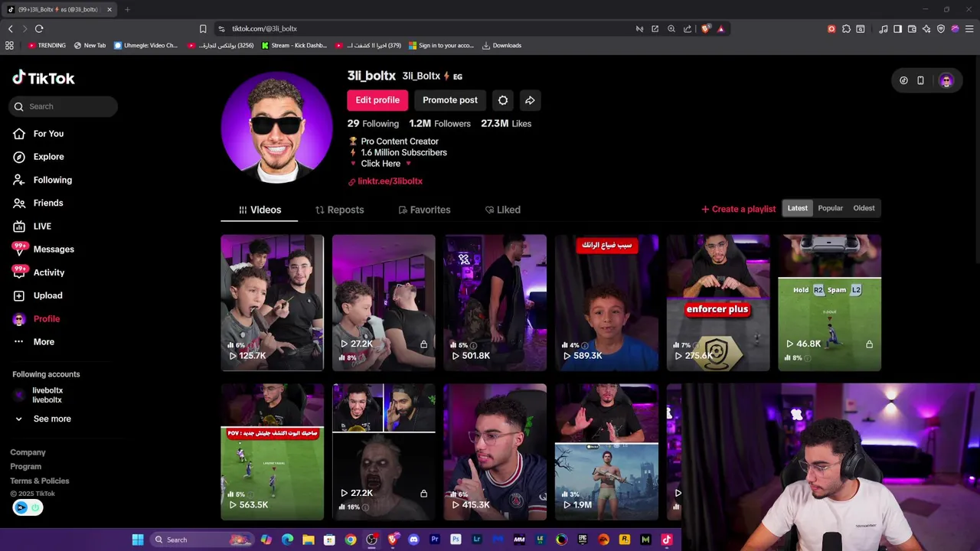Click the Following count
This screenshot has width=980, height=551.
tap(373, 123)
